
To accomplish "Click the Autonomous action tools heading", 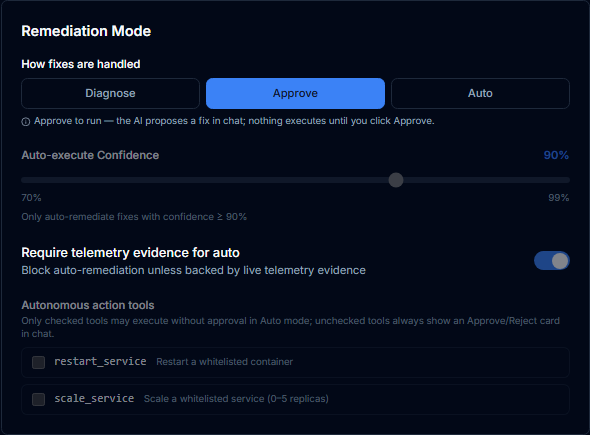I will [88, 305].
